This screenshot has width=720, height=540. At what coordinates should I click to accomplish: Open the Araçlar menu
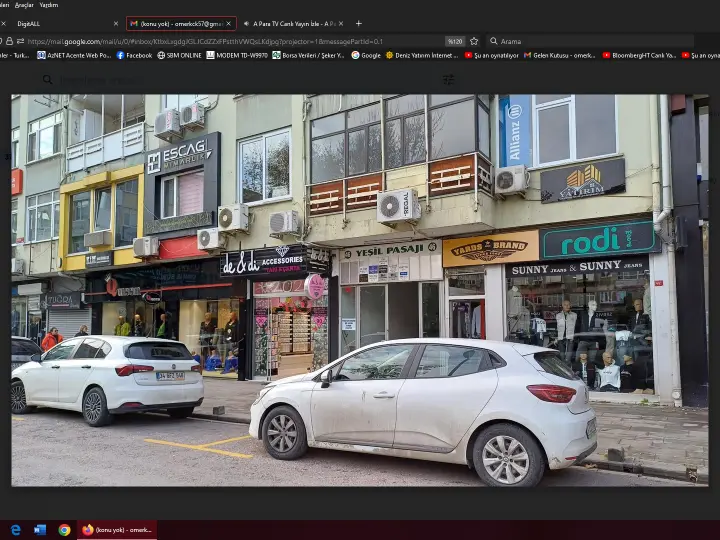tap(24, 5)
